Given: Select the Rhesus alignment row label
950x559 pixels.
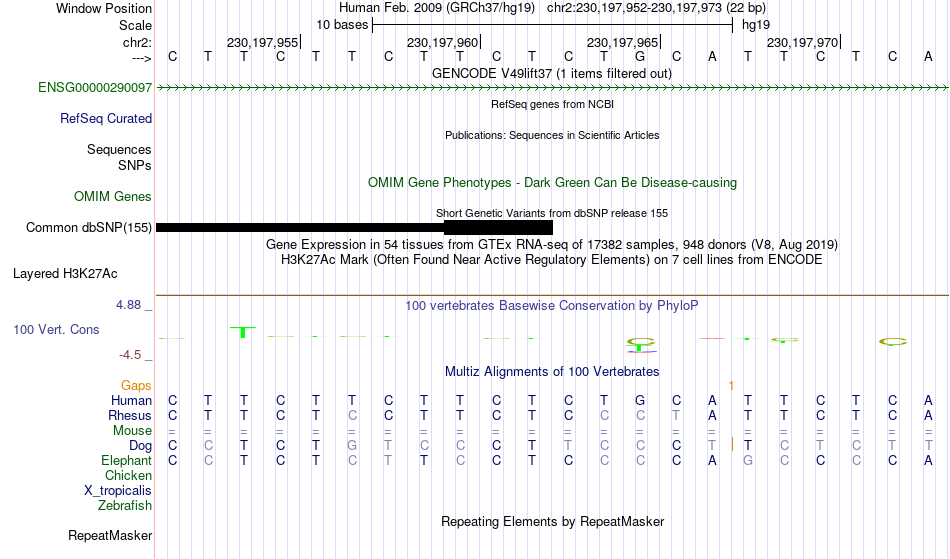Looking at the screenshot, I should pos(130,415).
